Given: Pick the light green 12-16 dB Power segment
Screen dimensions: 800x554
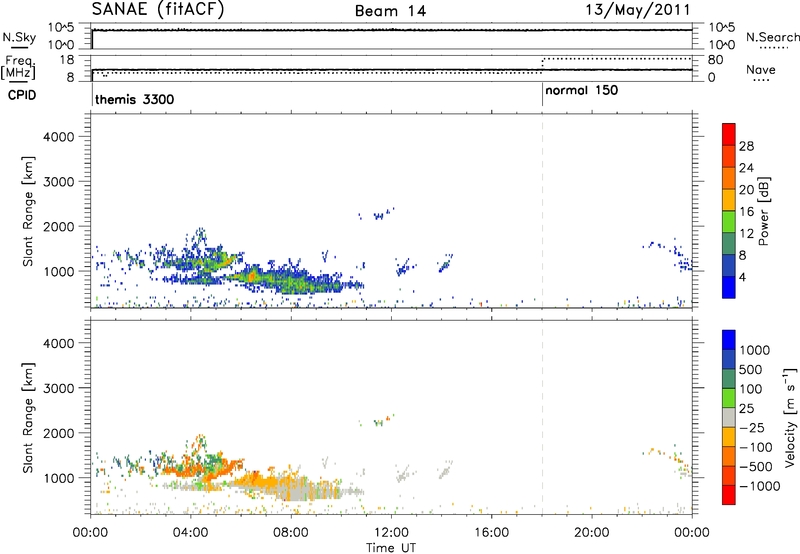Looking at the screenshot, I should click(x=729, y=221).
